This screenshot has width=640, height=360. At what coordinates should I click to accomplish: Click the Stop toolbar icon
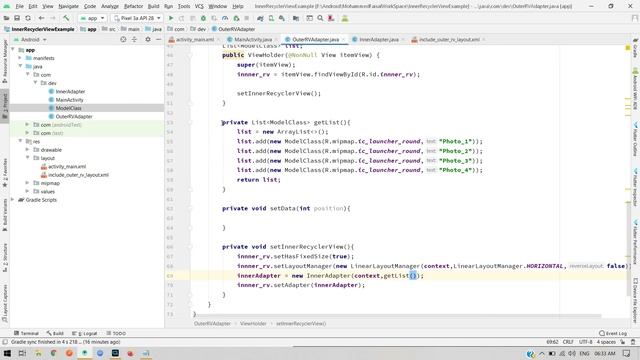coord(247,18)
